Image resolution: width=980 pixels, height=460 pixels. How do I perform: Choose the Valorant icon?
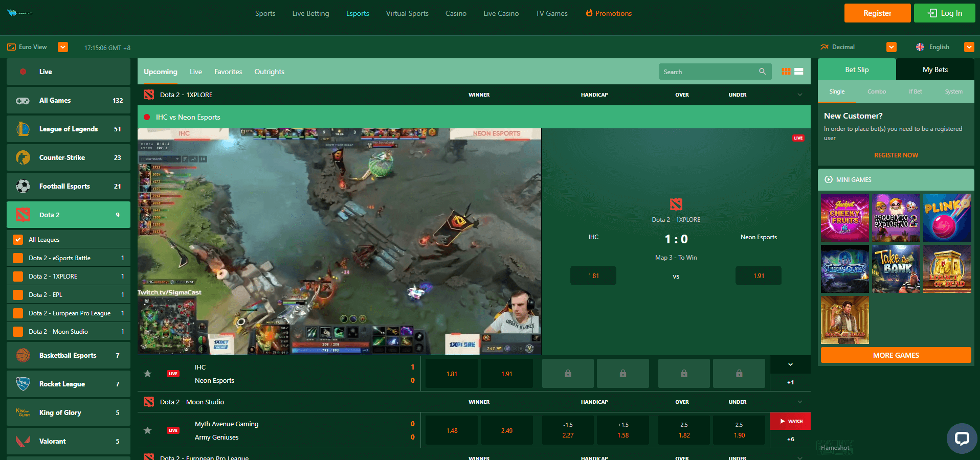(23, 441)
